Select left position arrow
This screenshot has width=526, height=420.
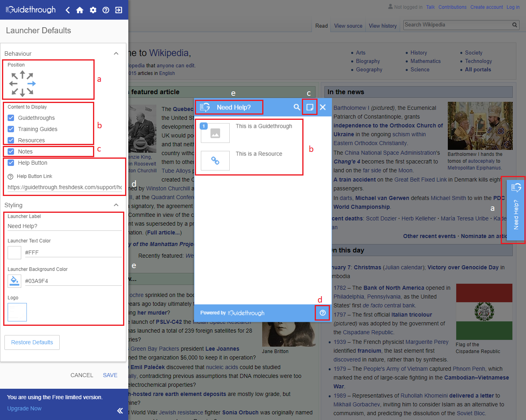click(13, 84)
